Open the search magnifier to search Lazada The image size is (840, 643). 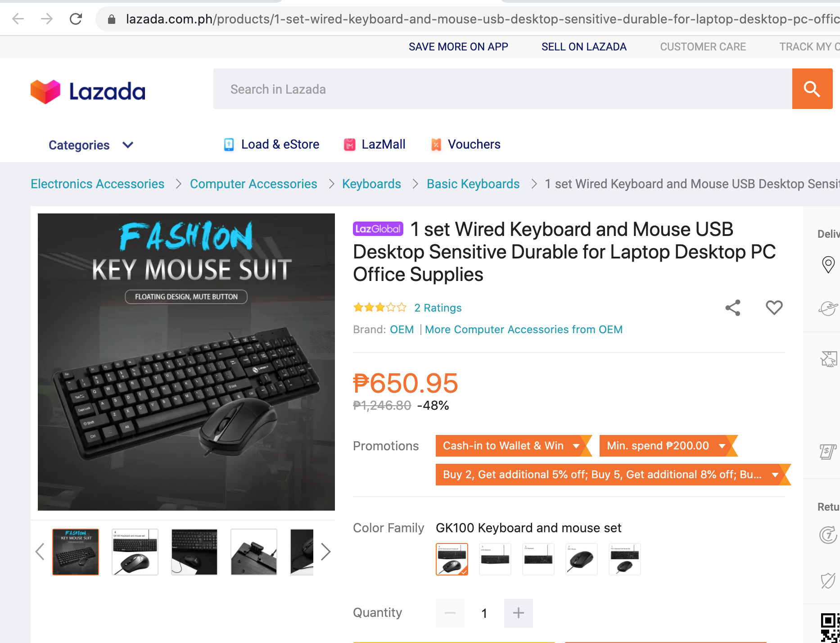812,89
